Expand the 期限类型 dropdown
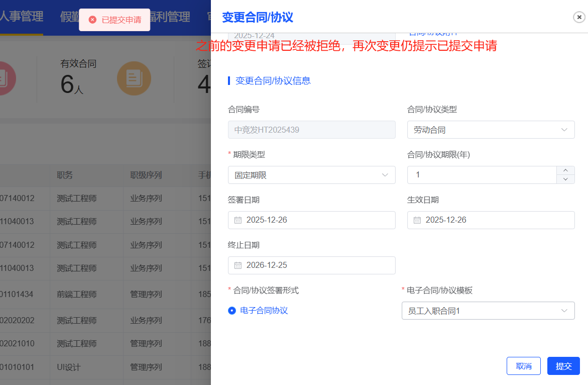Screen dimensions: 588x385 pos(311,175)
